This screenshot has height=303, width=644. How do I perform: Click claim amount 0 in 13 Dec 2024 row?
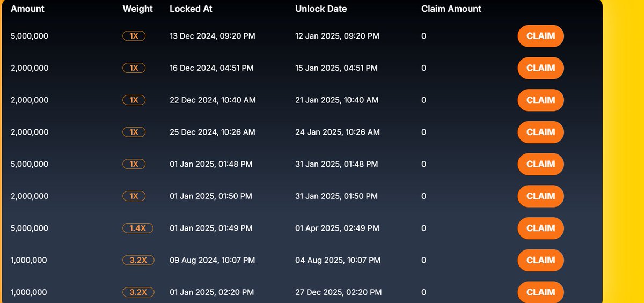coord(424,36)
